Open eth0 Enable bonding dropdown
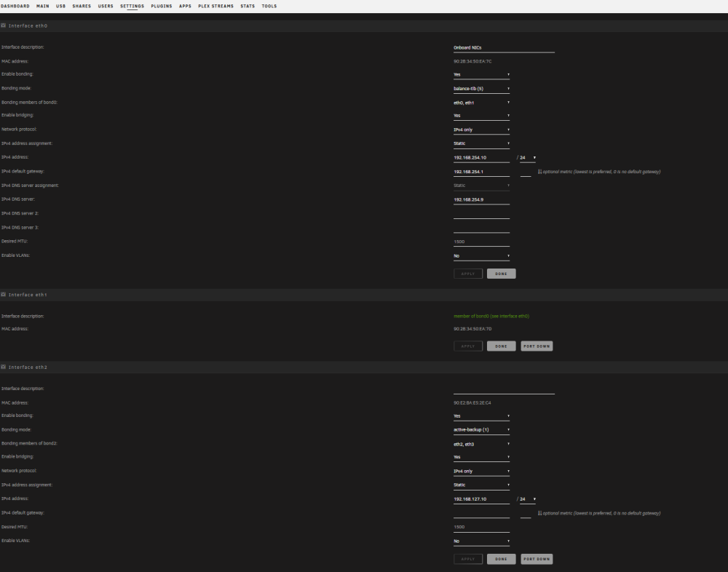 point(481,74)
